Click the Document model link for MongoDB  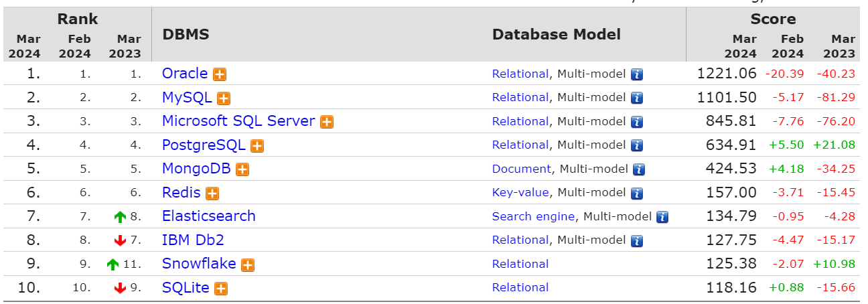[522, 169]
